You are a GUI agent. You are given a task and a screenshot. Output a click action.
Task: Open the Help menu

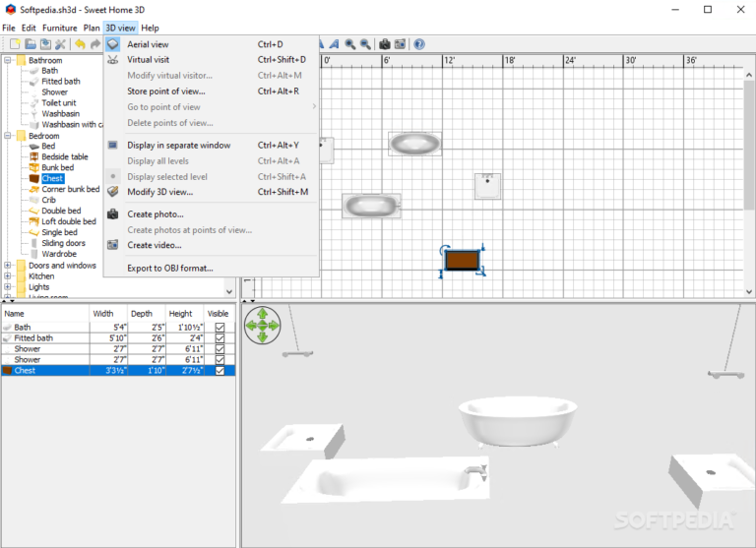click(x=150, y=28)
